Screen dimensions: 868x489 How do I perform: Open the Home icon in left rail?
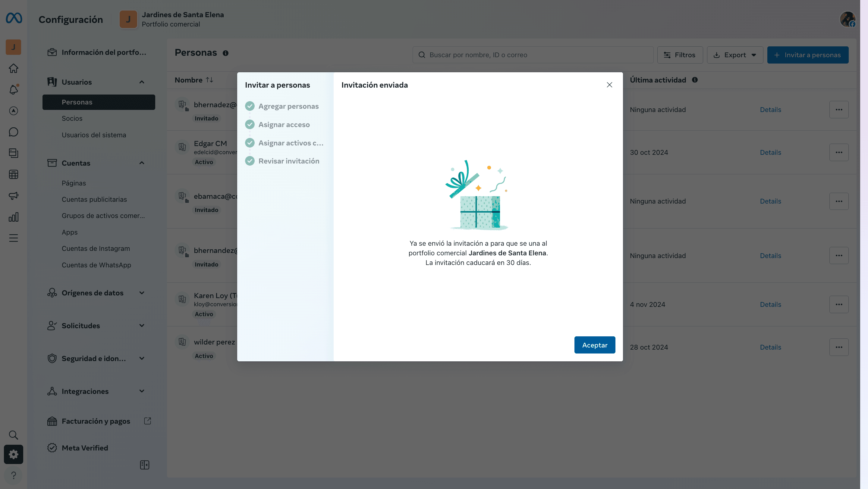click(x=14, y=68)
